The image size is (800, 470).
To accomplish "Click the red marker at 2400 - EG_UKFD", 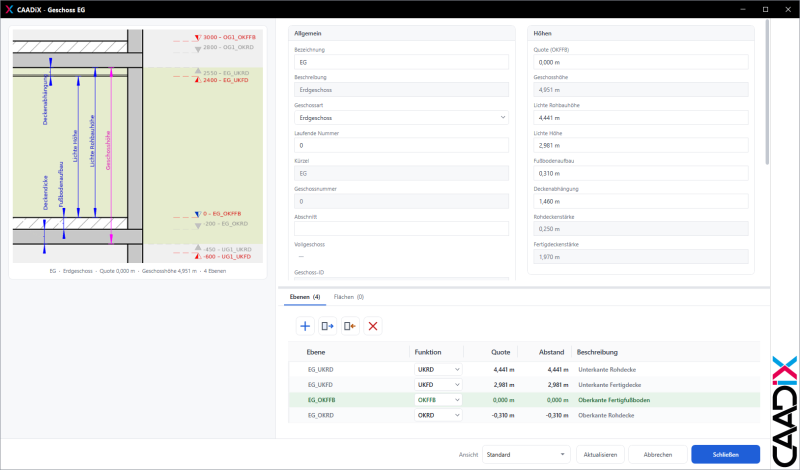I will coord(198,80).
